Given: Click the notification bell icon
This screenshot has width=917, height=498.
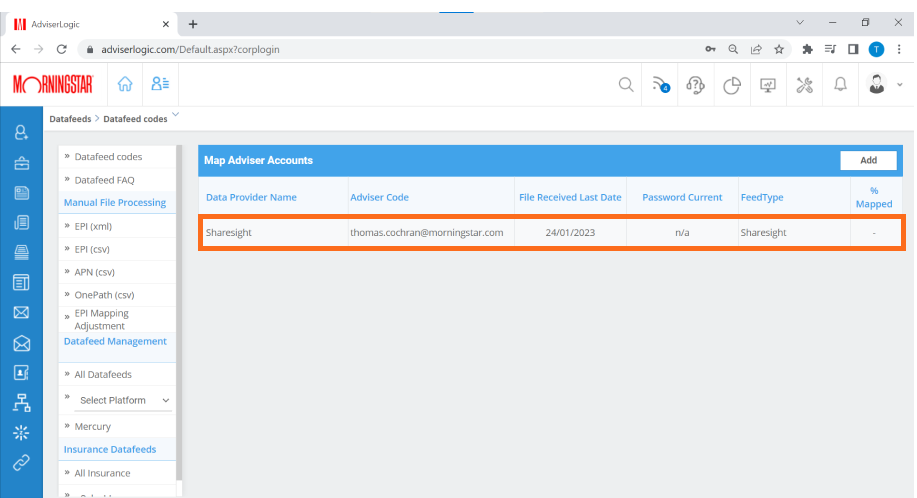Looking at the screenshot, I should click(840, 85).
